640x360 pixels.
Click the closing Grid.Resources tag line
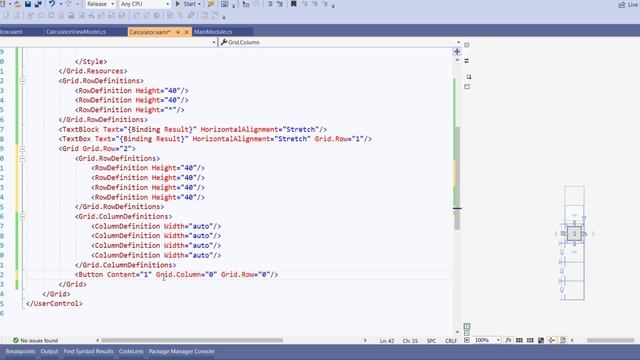click(x=93, y=71)
